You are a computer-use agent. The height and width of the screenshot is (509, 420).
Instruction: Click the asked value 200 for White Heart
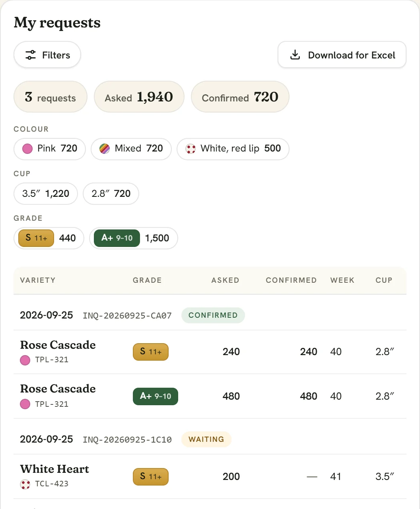231,477
